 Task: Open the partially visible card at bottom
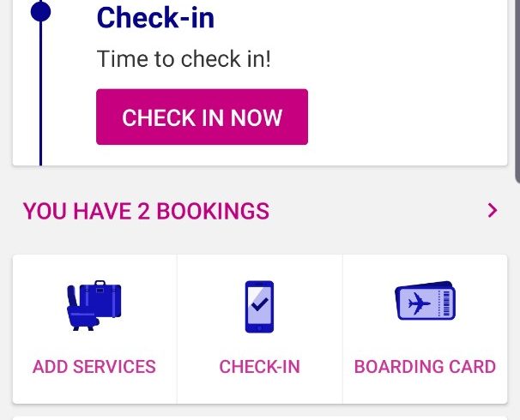pyautogui.click(x=260, y=418)
